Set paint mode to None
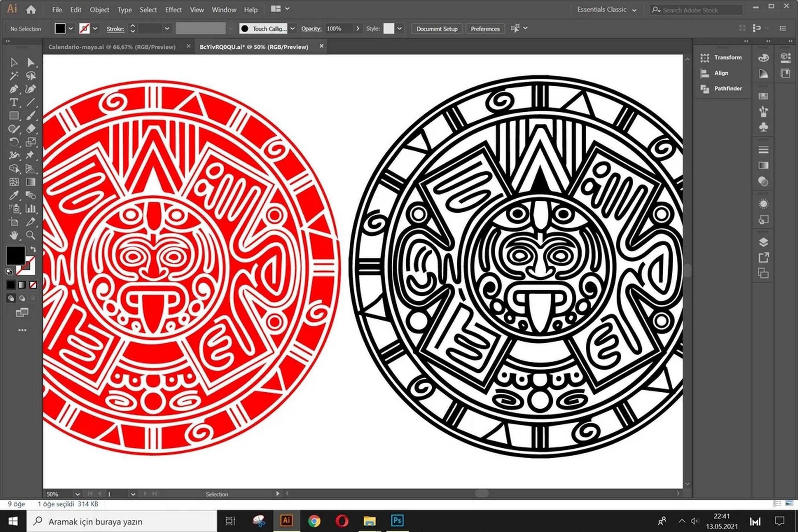Viewport: 798px width, 532px height. [x=33, y=285]
